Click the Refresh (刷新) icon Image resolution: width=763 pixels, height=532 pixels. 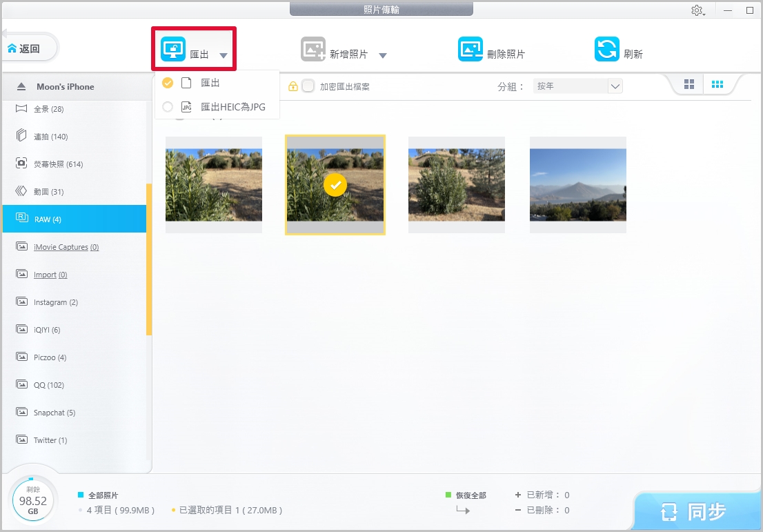pos(607,49)
